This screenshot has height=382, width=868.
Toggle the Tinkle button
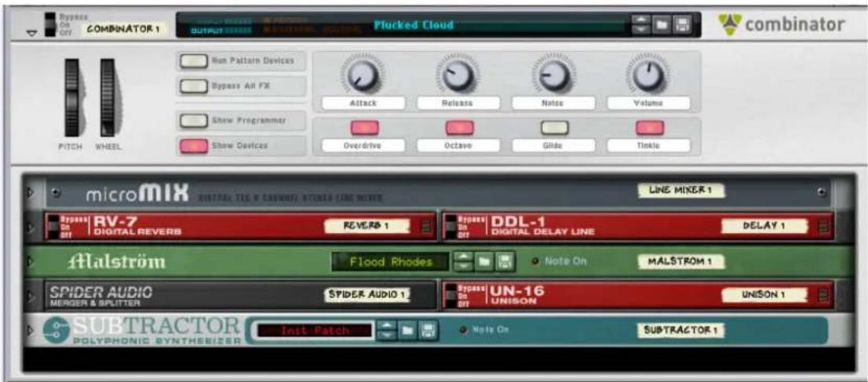(x=649, y=128)
